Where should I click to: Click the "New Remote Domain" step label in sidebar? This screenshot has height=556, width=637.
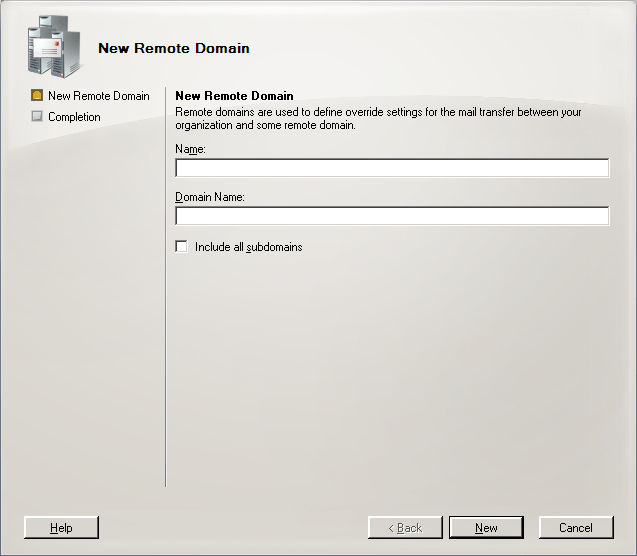click(x=99, y=96)
